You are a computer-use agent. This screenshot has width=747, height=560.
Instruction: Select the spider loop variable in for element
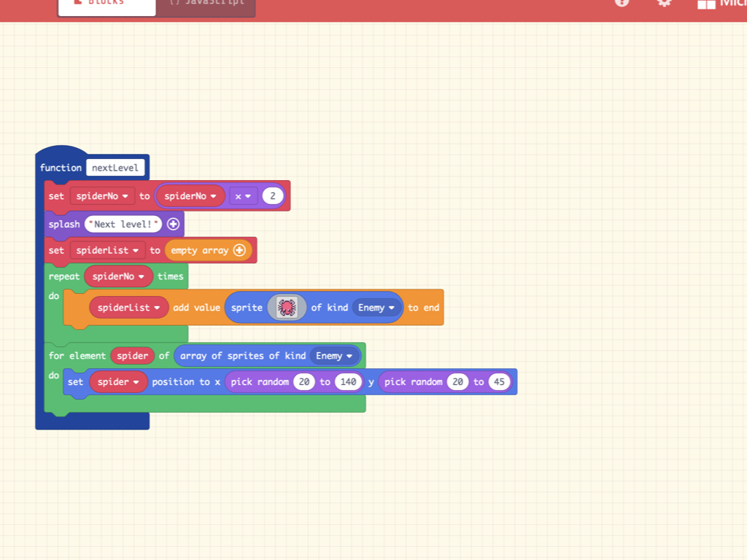[133, 356]
